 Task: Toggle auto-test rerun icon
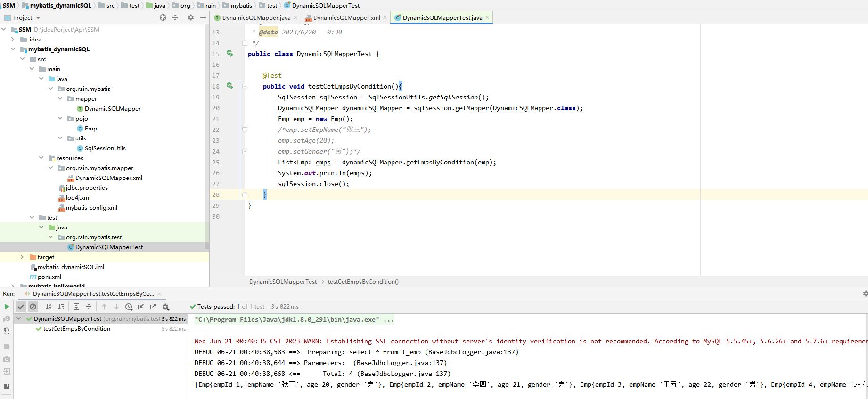[x=7, y=331]
